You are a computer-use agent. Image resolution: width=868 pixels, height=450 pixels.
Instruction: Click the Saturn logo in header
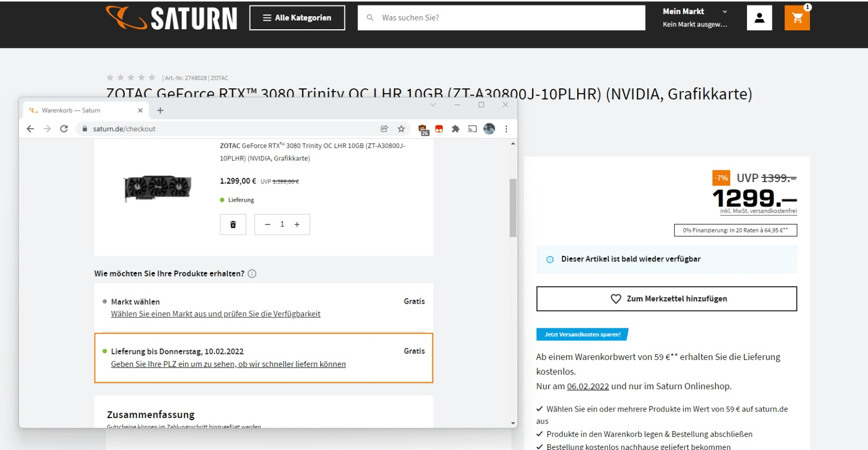click(171, 18)
